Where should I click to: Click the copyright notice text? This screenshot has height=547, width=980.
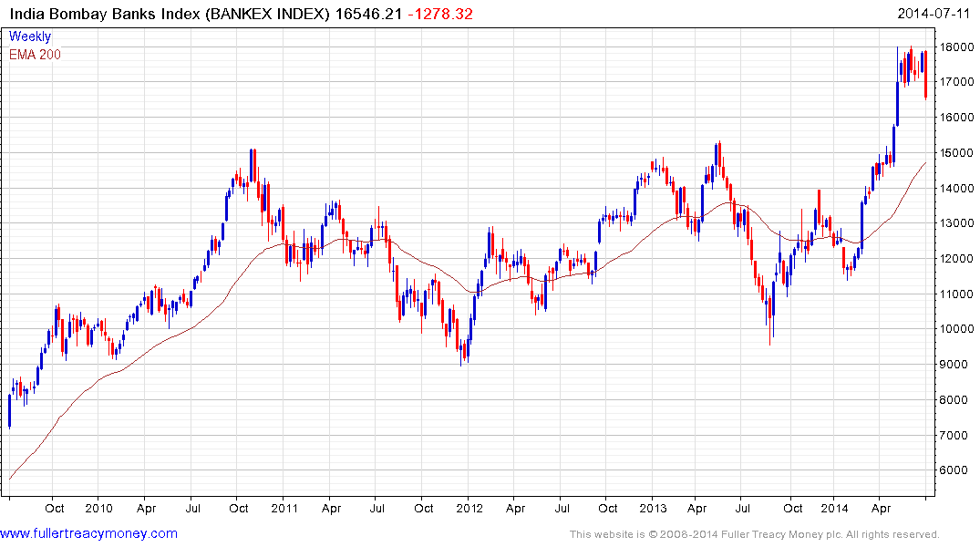pyautogui.click(x=755, y=534)
